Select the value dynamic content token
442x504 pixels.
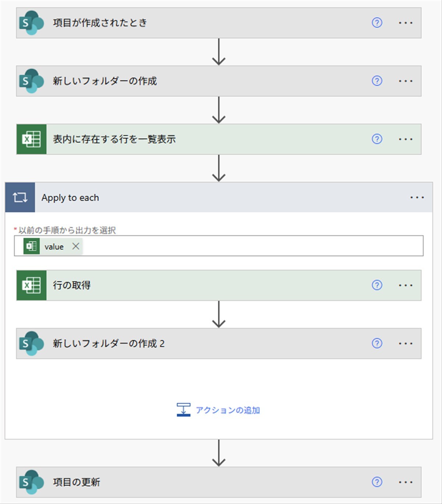(x=54, y=247)
